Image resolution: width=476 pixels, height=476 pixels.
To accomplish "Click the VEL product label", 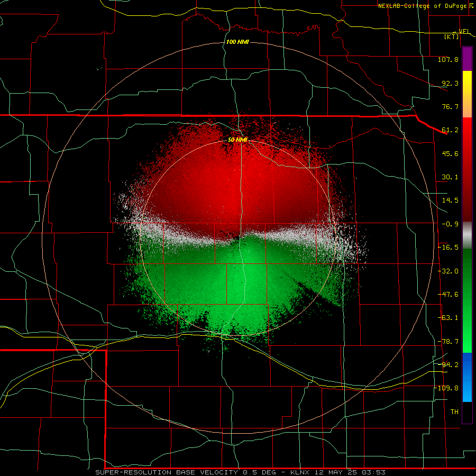I will [464, 31].
